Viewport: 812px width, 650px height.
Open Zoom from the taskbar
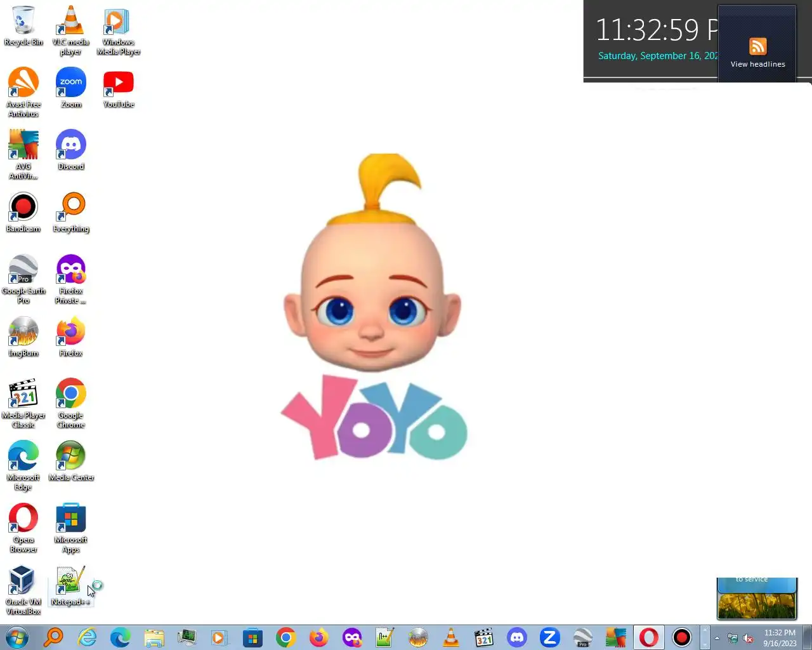coord(550,637)
